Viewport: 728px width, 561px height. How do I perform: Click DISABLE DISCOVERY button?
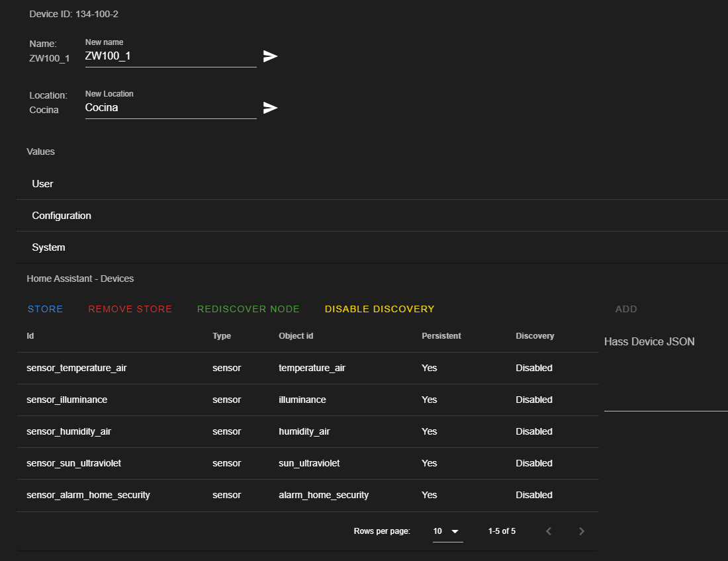coord(379,309)
